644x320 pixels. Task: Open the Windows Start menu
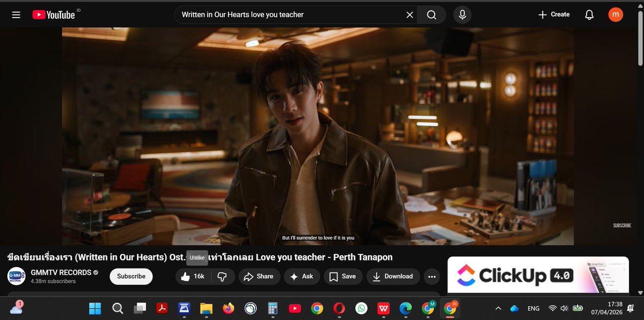pyautogui.click(x=95, y=308)
